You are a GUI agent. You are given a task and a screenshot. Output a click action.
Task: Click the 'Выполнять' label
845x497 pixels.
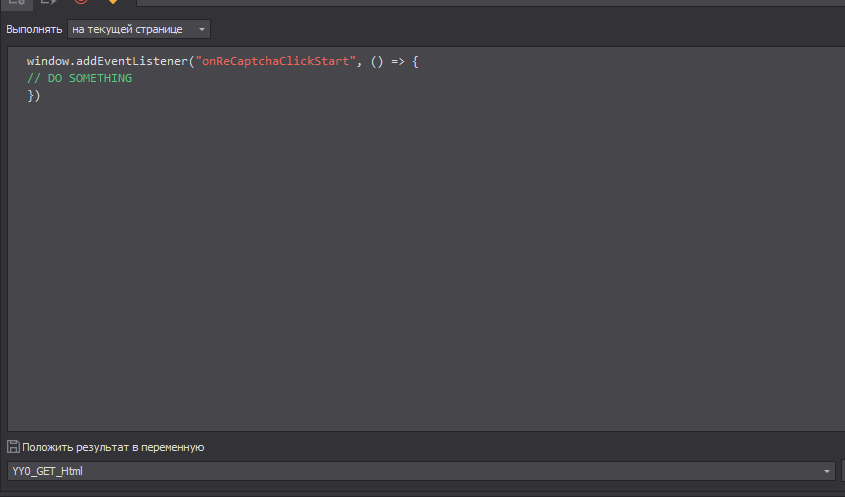[34, 29]
